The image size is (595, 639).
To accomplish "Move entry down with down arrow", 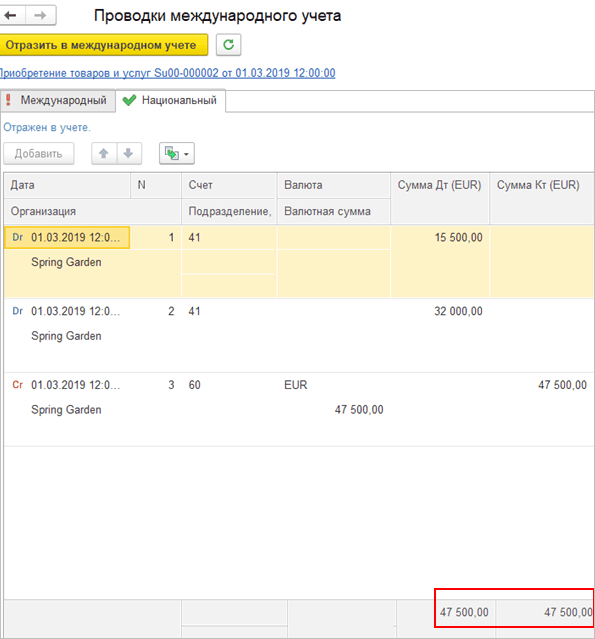I will (x=129, y=154).
